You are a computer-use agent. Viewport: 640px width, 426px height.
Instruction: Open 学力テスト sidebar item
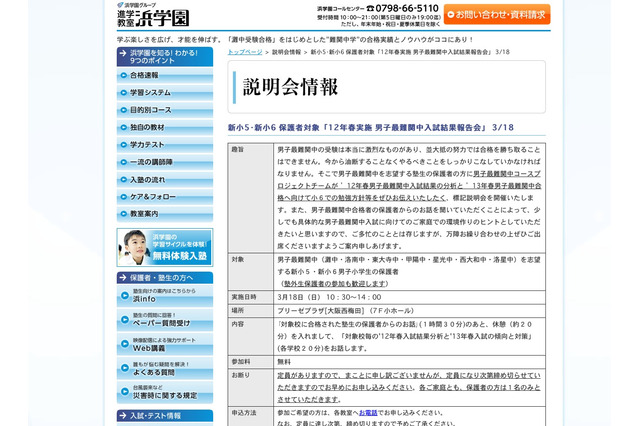click(x=164, y=145)
